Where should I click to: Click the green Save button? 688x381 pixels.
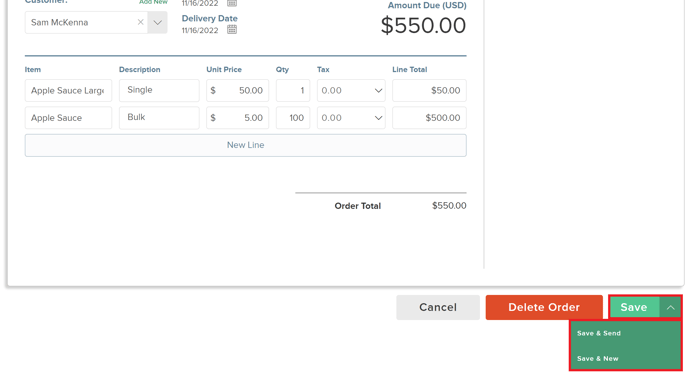[634, 307]
